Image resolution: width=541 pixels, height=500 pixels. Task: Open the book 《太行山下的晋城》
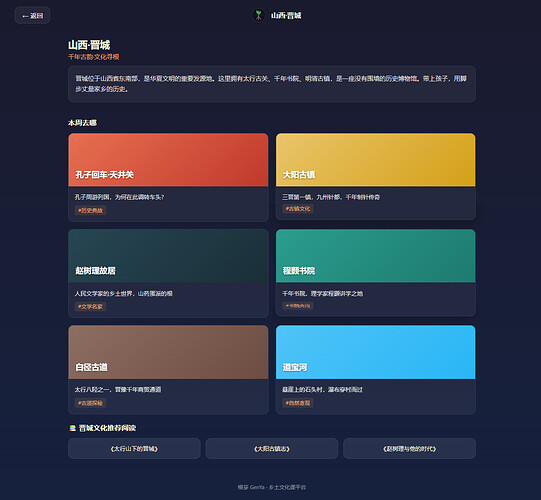coord(134,449)
